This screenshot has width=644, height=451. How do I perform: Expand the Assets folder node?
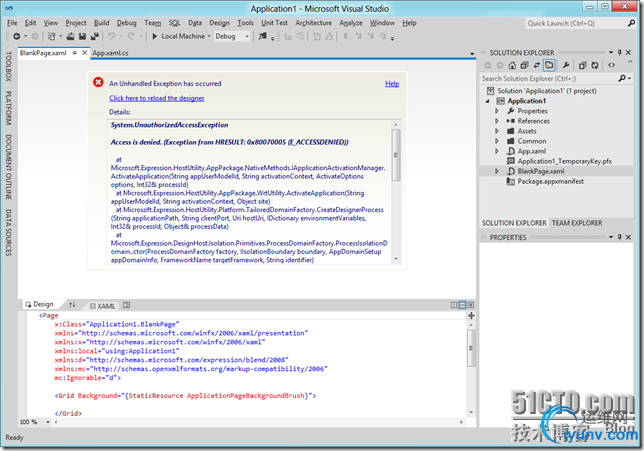(x=497, y=131)
